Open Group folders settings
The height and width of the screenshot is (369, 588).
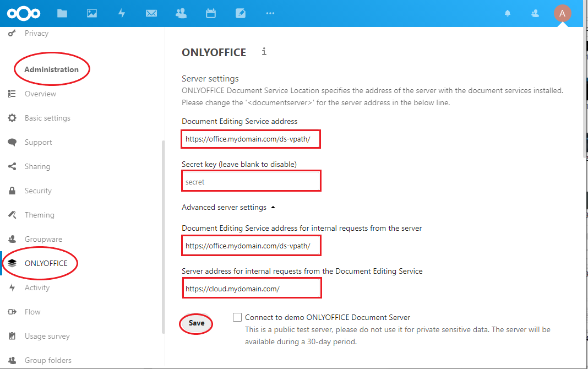click(x=48, y=360)
